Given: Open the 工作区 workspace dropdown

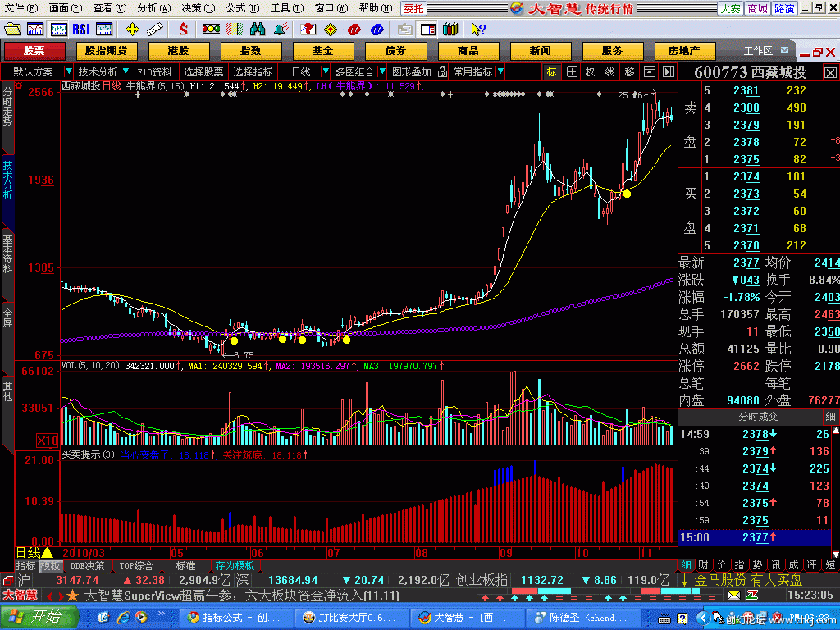Looking at the screenshot, I should click(x=785, y=50).
